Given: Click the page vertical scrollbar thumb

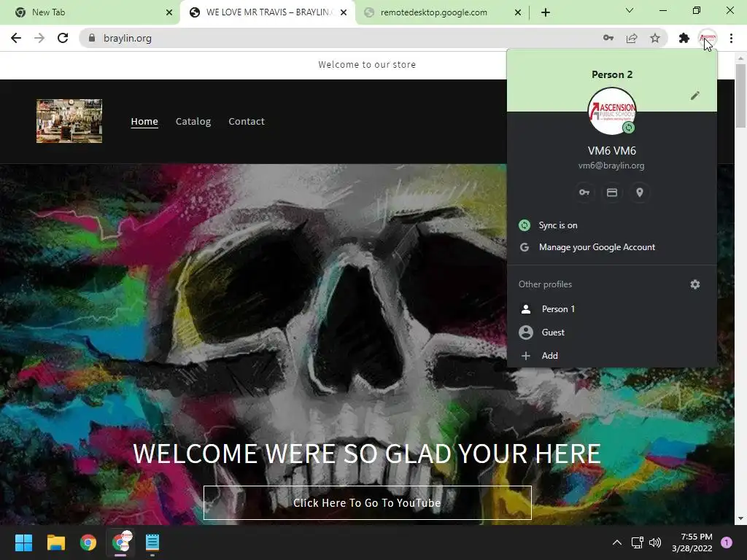Looking at the screenshot, I should click(740, 96).
